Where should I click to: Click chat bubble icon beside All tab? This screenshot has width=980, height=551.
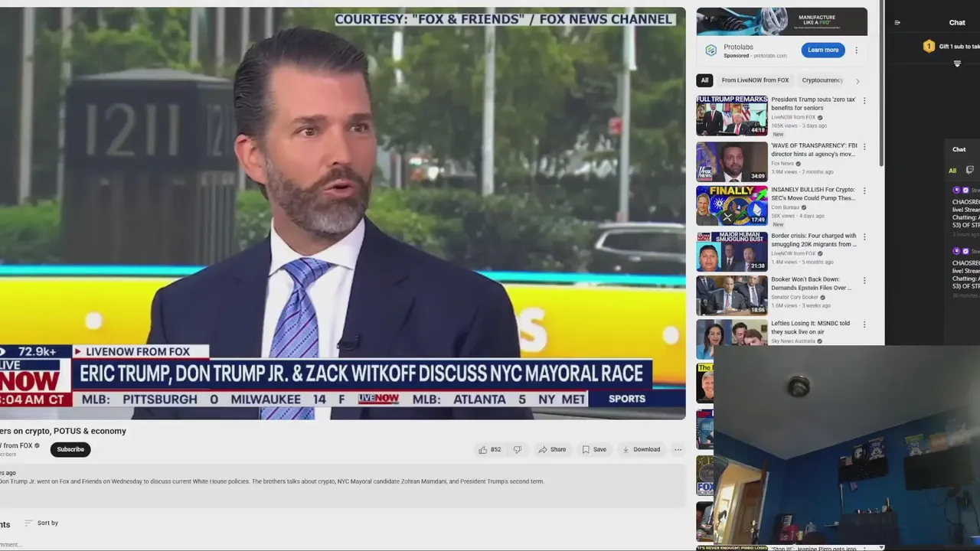[970, 170]
